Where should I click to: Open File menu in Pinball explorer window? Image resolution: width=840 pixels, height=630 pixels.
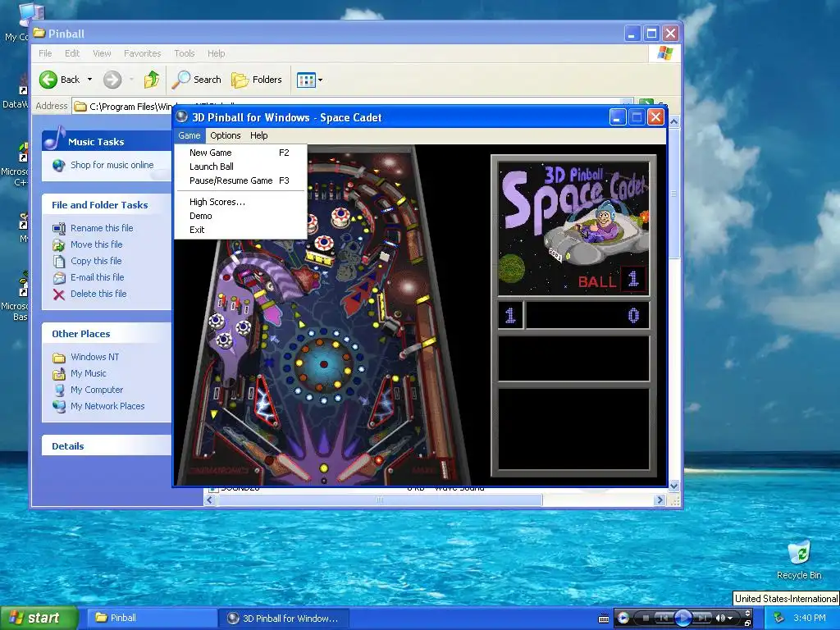[46, 53]
